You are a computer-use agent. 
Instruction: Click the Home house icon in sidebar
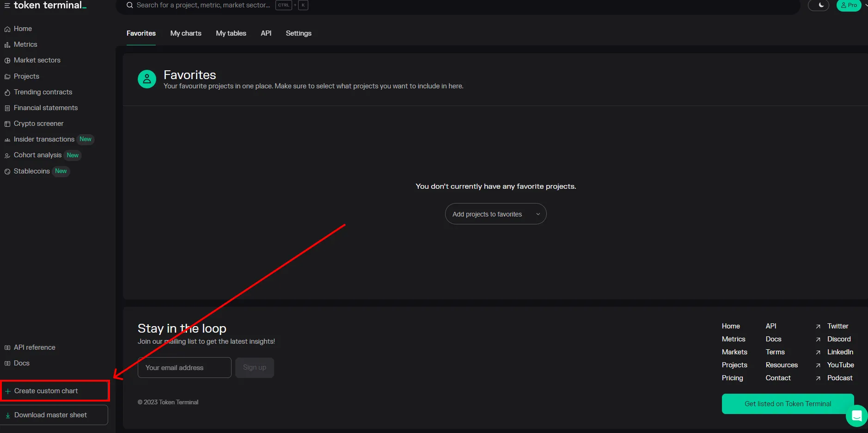(7, 29)
